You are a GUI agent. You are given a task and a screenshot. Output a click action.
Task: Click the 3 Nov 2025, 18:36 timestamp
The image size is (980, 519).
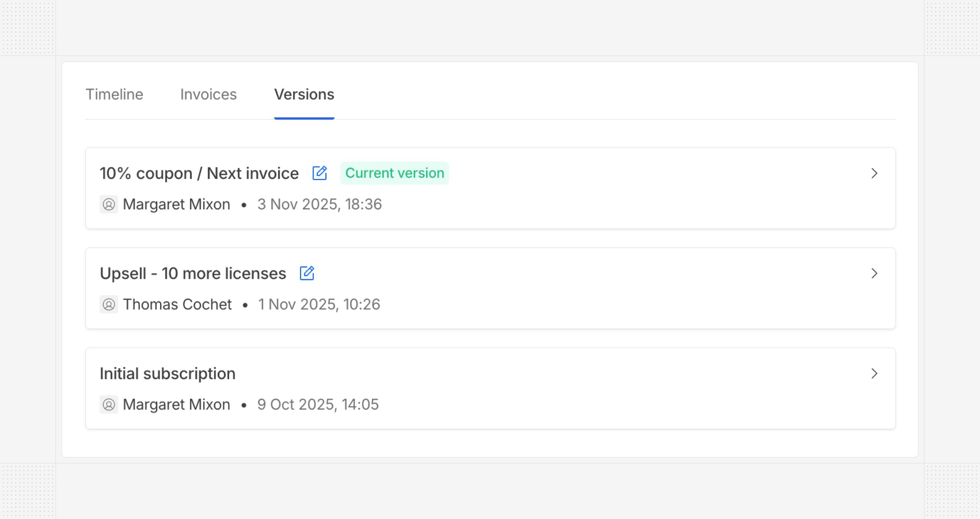pyautogui.click(x=320, y=204)
